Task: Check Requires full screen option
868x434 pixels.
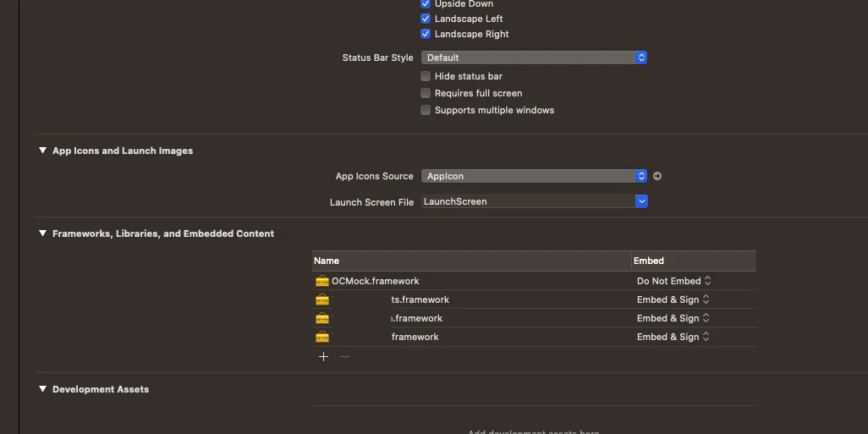Action: point(426,93)
